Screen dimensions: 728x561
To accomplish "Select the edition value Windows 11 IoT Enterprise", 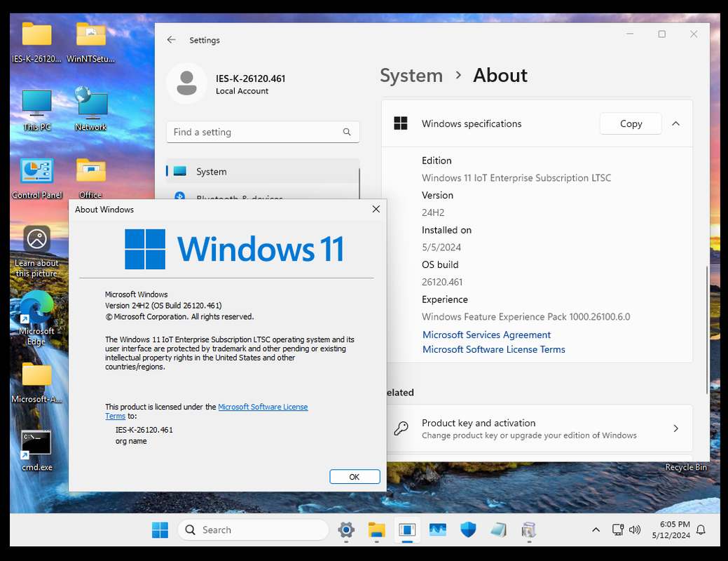I will pyautogui.click(x=516, y=178).
